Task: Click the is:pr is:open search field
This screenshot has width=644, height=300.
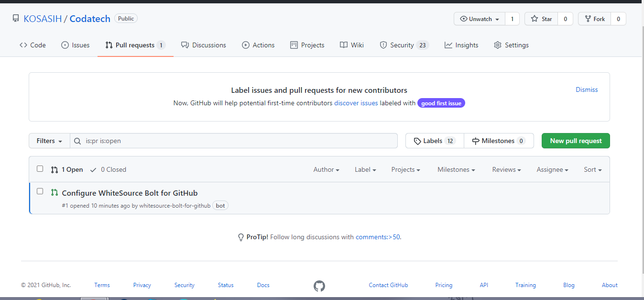Action: 234,141
